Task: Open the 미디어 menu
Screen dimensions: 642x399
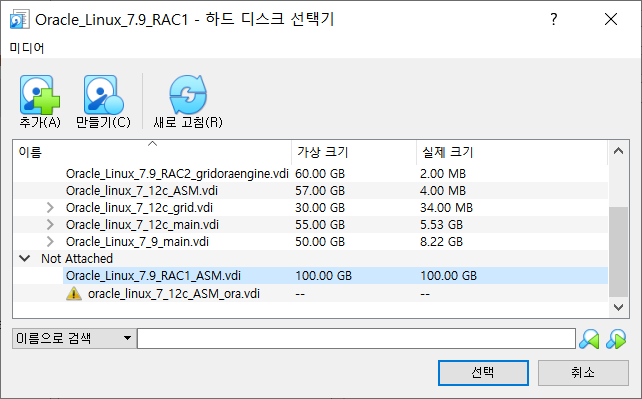Action: click(27, 48)
